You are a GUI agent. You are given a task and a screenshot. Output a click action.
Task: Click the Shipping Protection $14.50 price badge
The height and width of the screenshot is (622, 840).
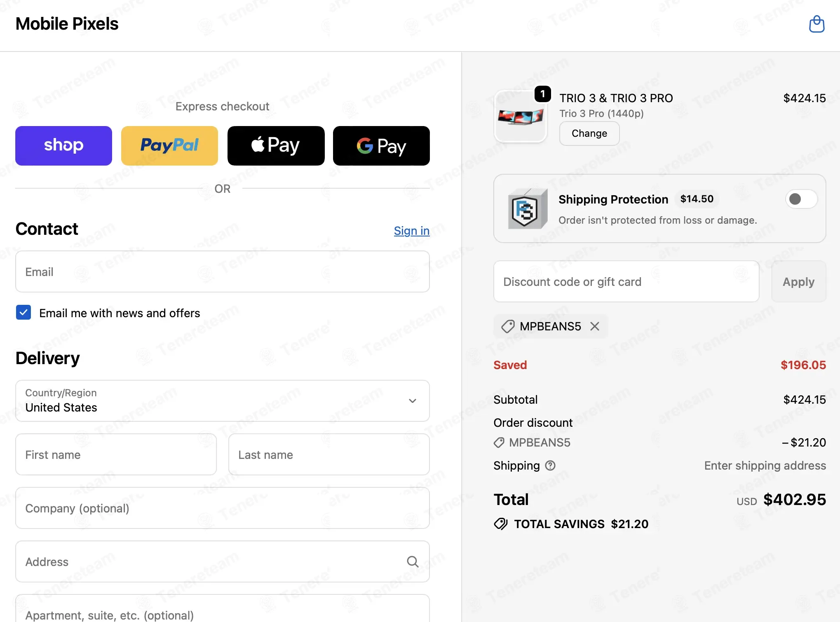point(697,199)
